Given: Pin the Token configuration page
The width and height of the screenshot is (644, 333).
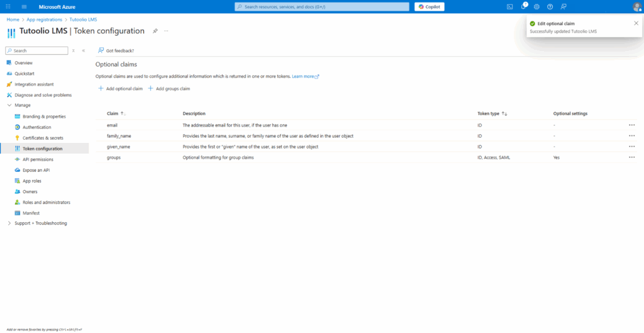Looking at the screenshot, I should pos(155,30).
